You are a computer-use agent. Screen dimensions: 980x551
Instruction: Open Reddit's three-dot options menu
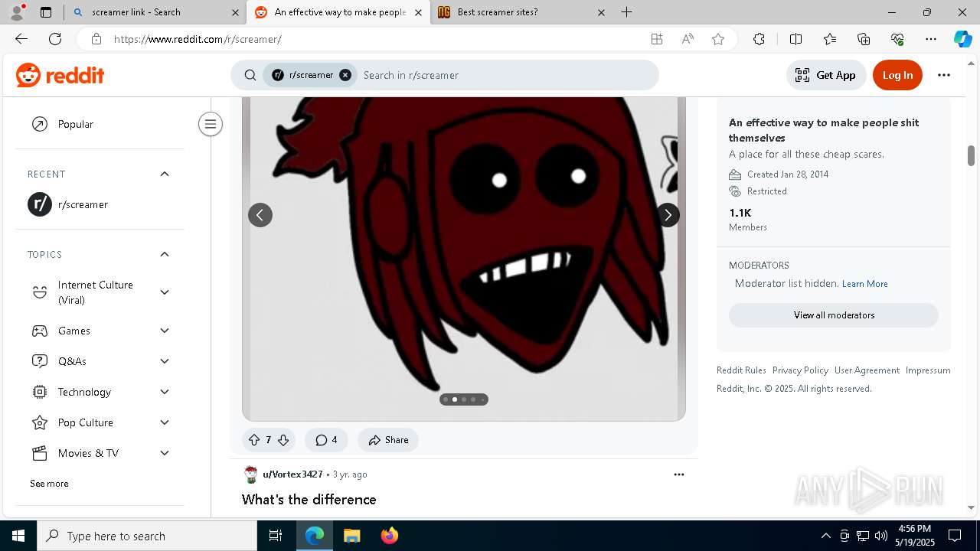(944, 75)
